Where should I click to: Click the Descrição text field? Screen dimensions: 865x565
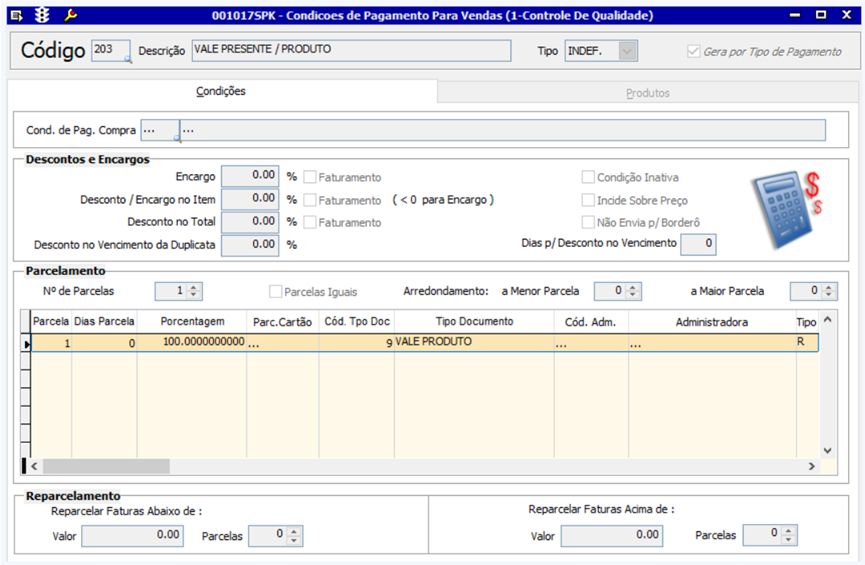(351, 50)
